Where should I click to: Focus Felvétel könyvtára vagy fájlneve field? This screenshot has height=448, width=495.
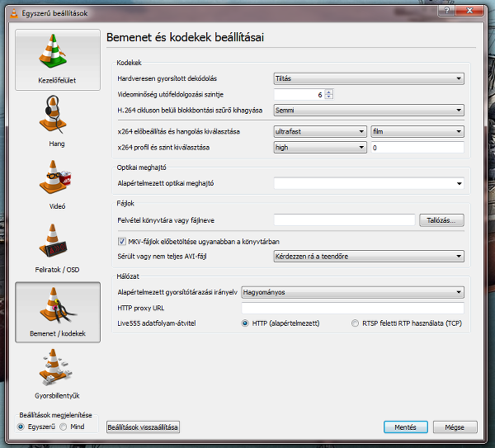[x=344, y=220]
